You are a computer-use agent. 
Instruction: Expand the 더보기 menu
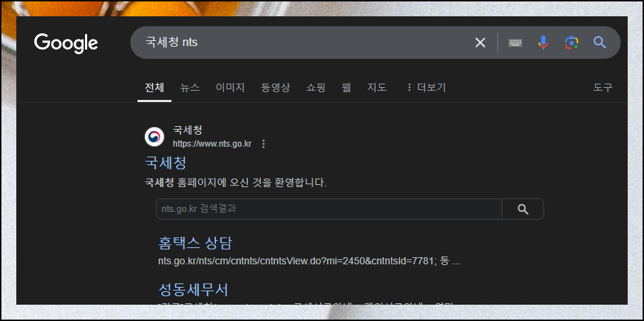coord(426,88)
